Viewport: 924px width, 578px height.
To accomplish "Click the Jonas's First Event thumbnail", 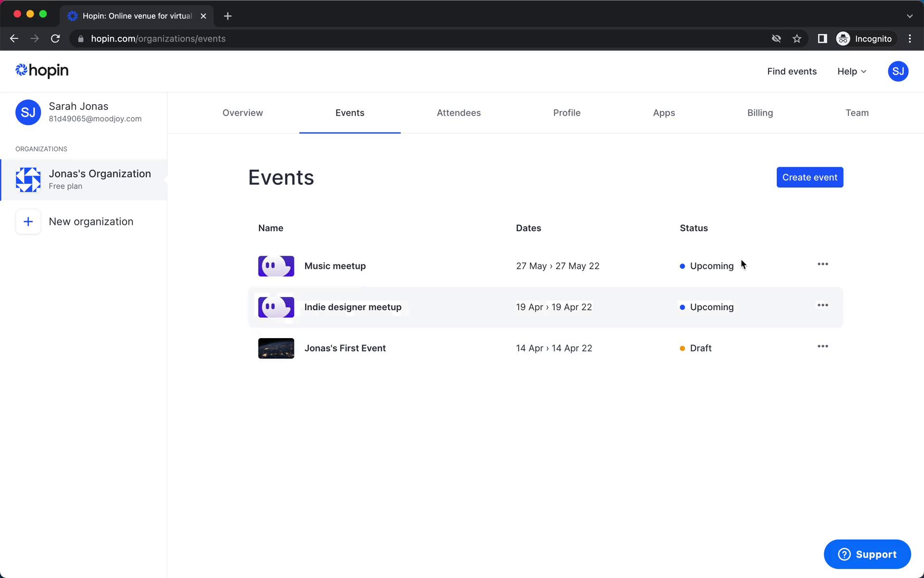I will click(x=275, y=348).
